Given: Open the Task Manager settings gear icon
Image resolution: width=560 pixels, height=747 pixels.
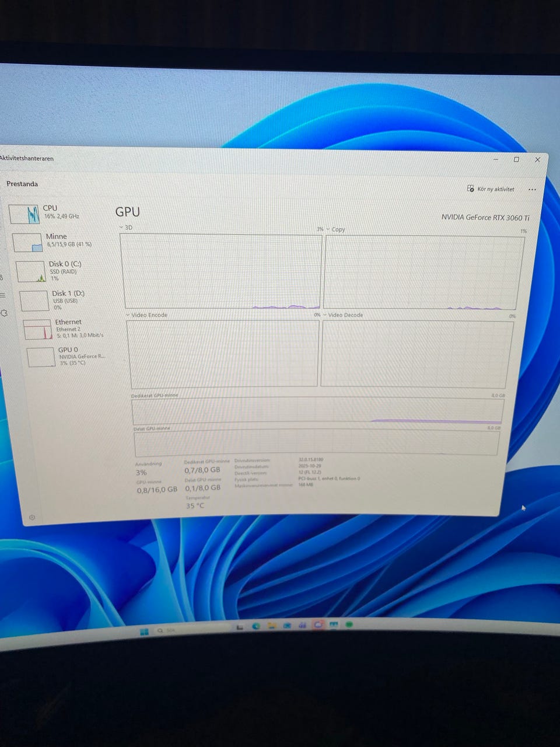Looking at the screenshot, I should click(32, 518).
